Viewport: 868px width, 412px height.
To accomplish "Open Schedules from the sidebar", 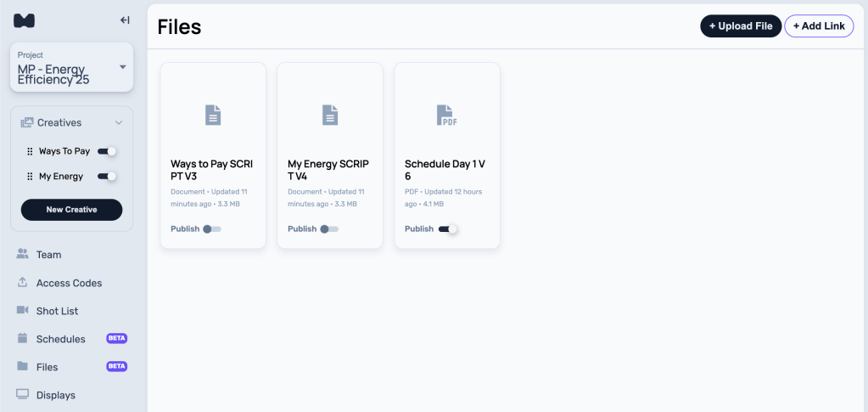I will pos(60,339).
